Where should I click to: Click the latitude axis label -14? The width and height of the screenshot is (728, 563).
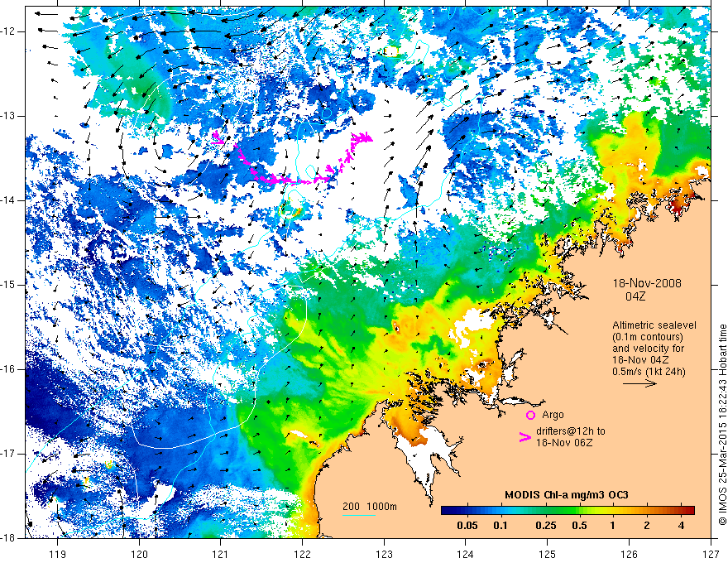point(9,200)
